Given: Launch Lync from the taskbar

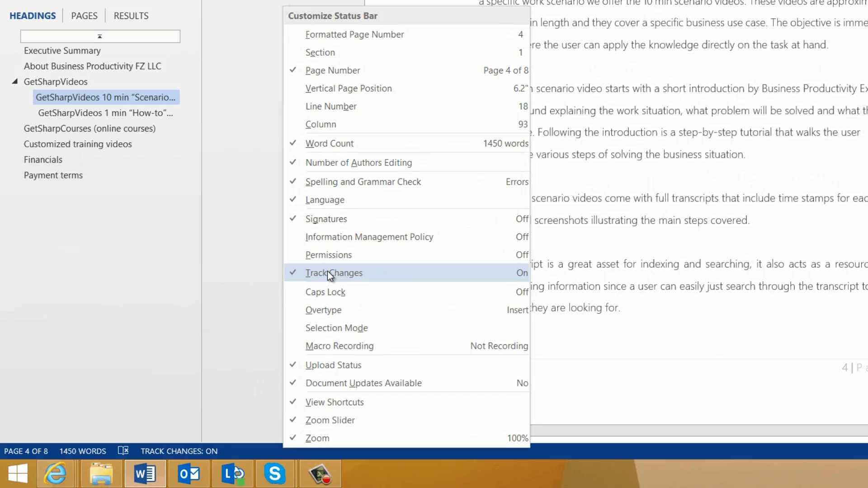Looking at the screenshot, I should [233, 474].
